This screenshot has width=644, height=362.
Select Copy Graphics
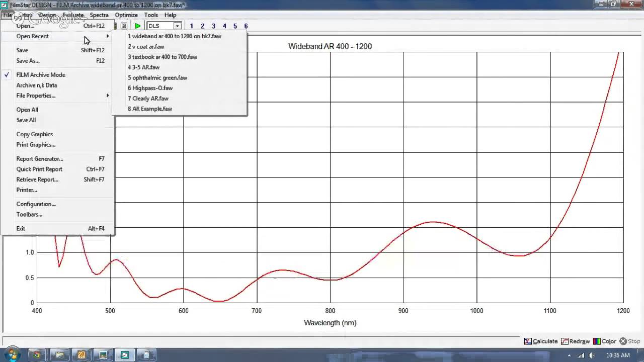pyautogui.click(x=58, y=134)
